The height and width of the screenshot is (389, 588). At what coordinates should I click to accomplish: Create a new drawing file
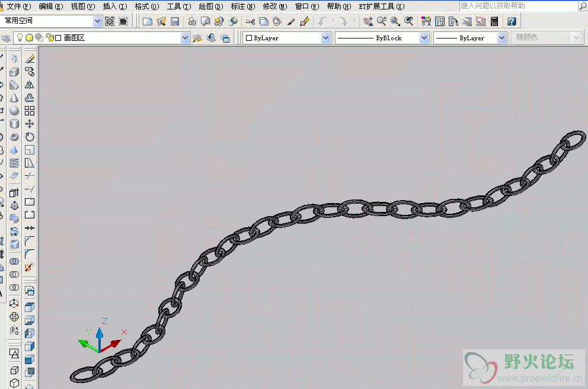coord(148,21)
